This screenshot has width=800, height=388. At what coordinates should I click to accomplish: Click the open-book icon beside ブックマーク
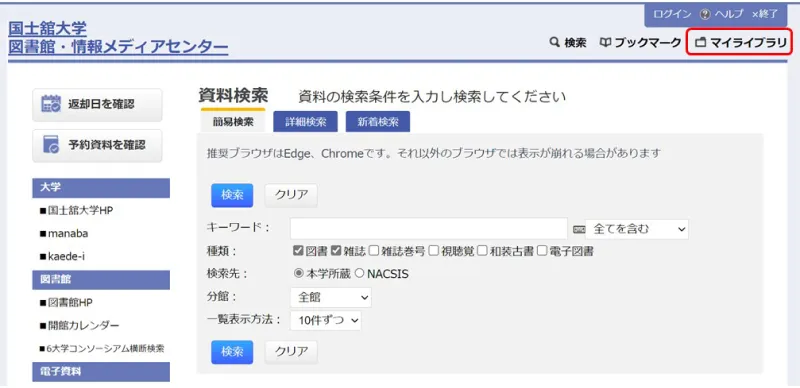pos(605,42)
